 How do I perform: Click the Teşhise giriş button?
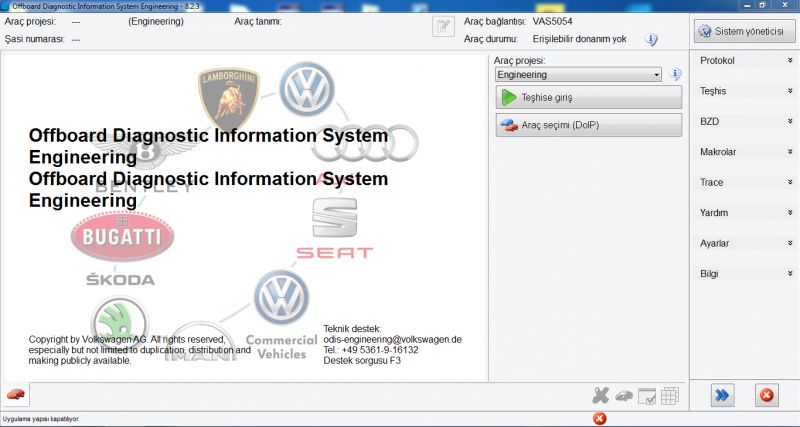(x=588, y=97)
